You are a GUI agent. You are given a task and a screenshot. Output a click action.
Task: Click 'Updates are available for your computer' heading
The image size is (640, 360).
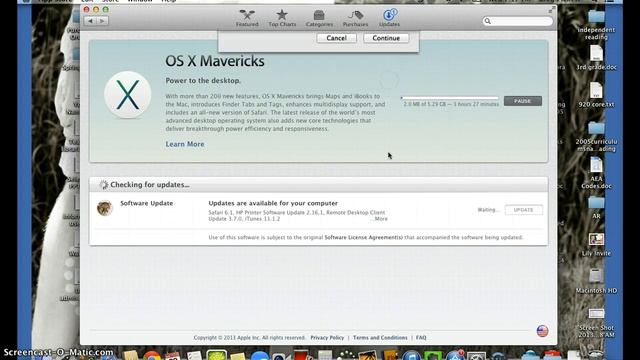coord(273,203)
